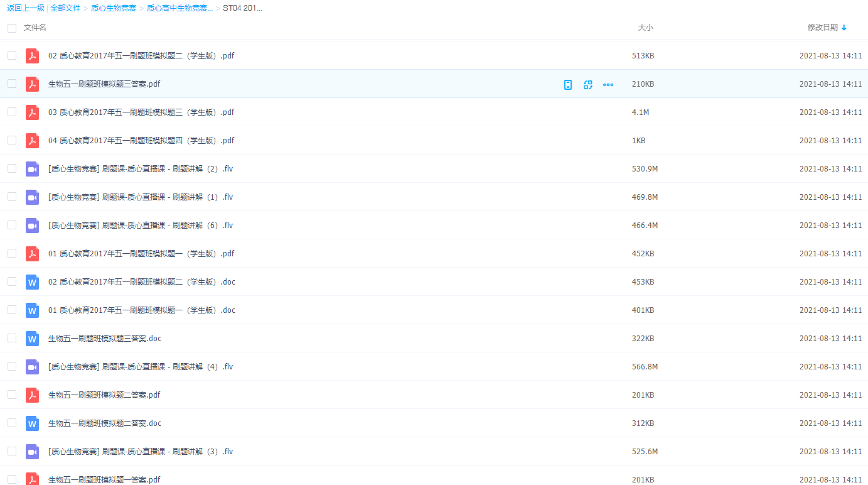
Task: Open file 04 质心教育2017年五一刷题班模拟题四 pdf
Action: [141, 141]
